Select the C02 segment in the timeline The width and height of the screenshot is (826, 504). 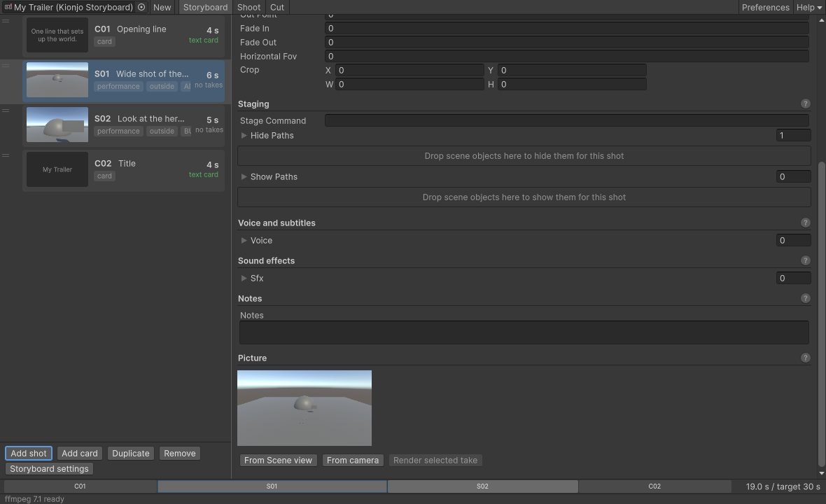coord(654,486)
